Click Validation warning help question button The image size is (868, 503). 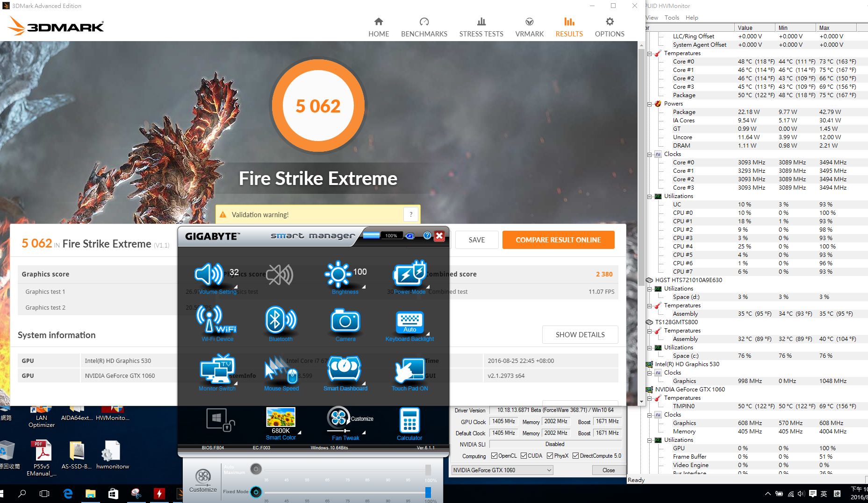pos(411,214)
